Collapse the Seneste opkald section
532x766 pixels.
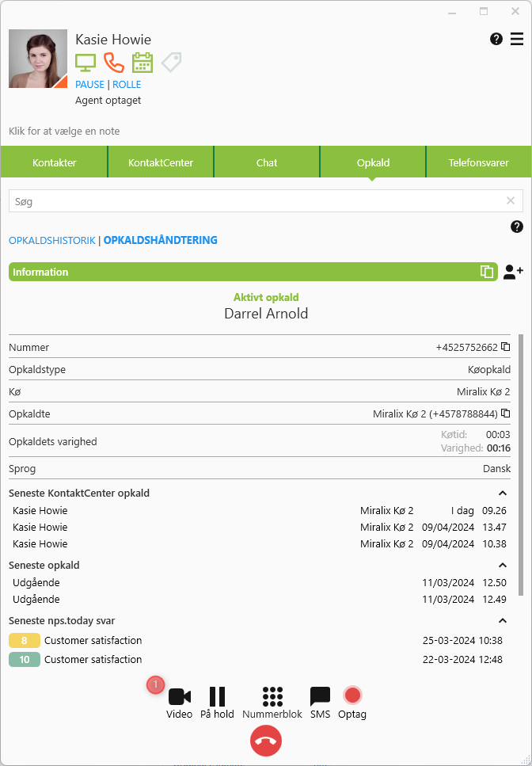pos(502,566)
